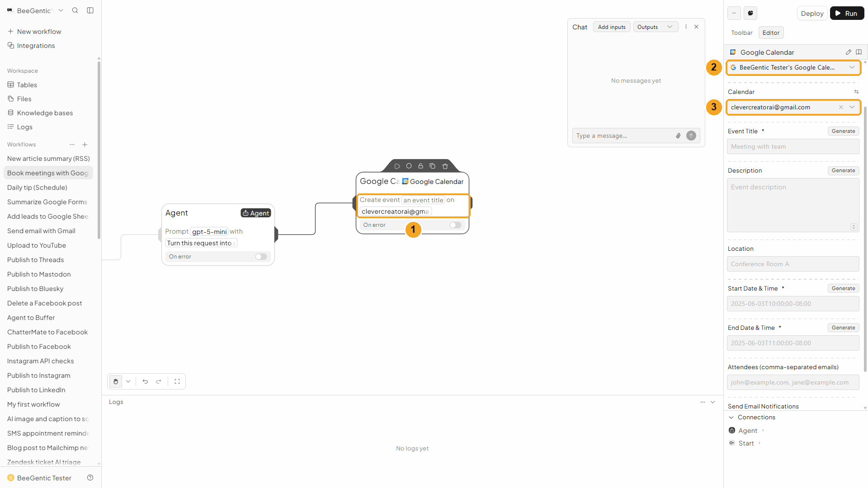868x488 pixels.
Task: Select the hand pan tool in the canvas toolbar
Action: (116, 381)
